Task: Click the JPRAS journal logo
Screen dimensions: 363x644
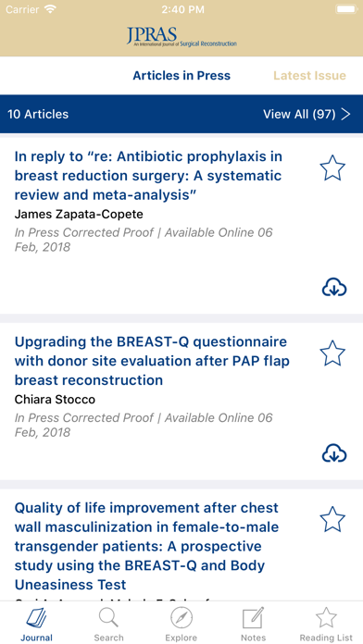Action: [x=181, y=37]
